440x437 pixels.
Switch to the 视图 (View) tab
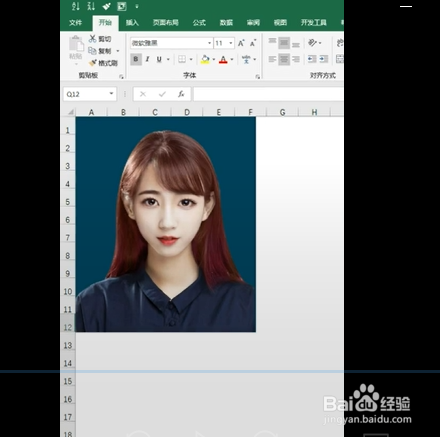pyautogui.click(x=280, y=23)
